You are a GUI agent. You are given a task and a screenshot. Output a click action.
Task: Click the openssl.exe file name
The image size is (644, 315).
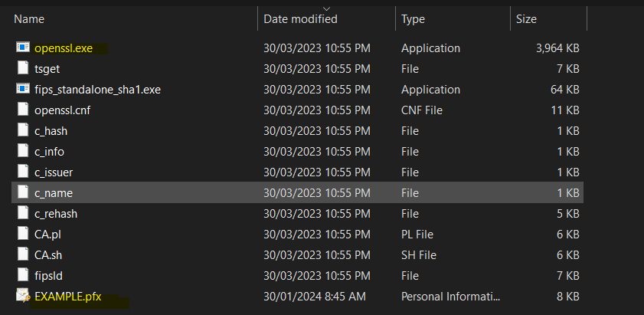pyautogui.click(x=64, y=48)
